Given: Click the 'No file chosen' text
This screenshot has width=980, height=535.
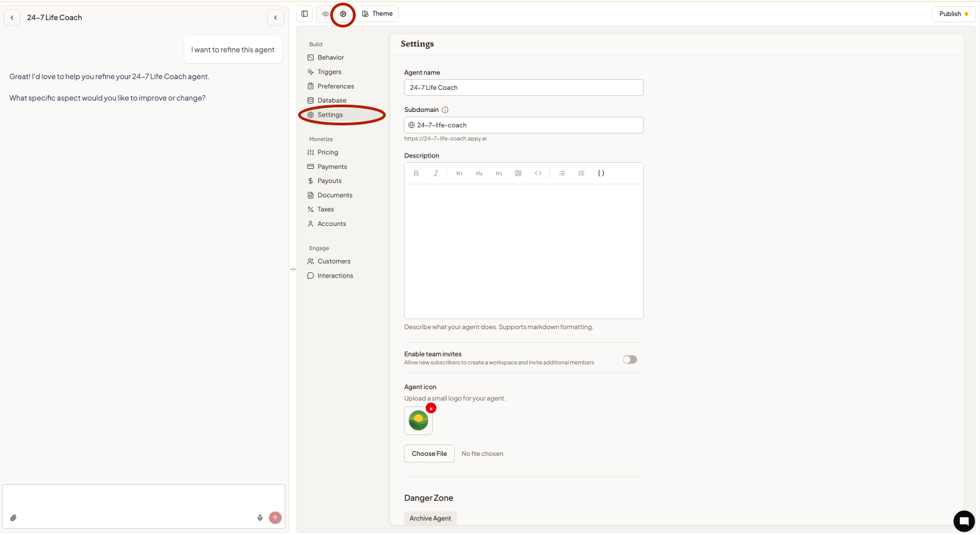Looking at the screenshot, I should (482, 454).
